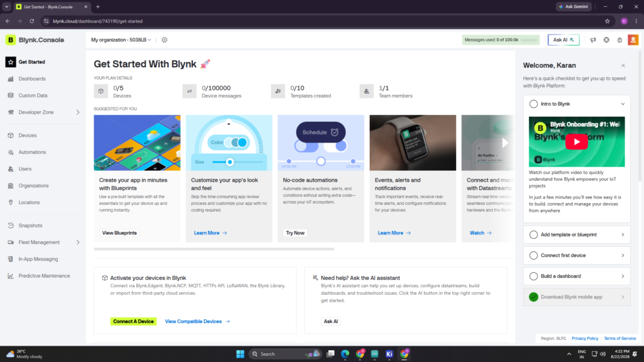Click the Device messages plan icon
The width and height of the screenshot is (644, 362).
point(189,91)
